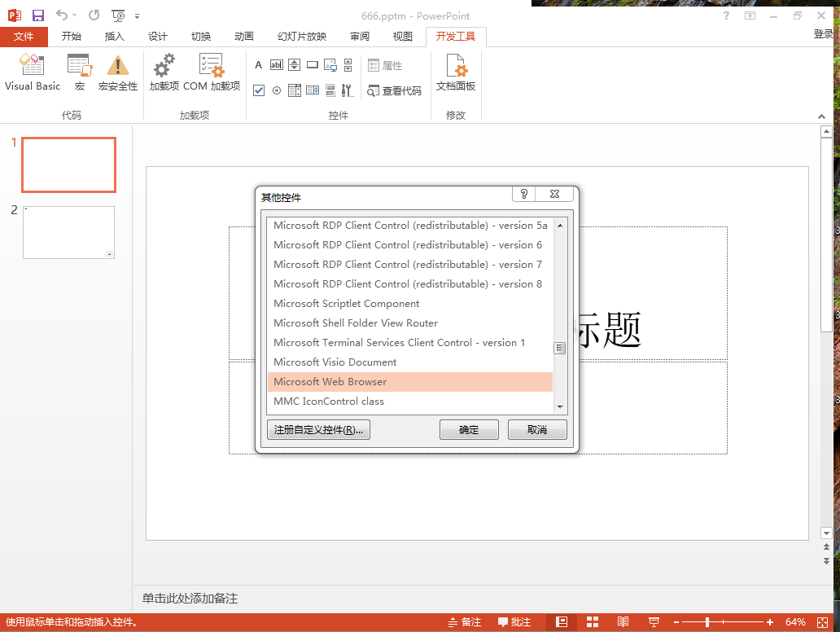The height and width of the screenshot is (632, 840).
Task: Select Microsoft Shell Folder View Router
Action: coord(409,323)
